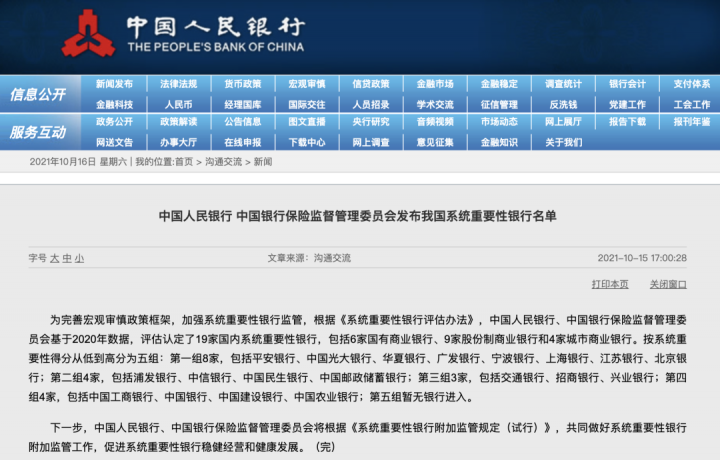Go to 金融知识 page
Viewport: 720px width, 460px height.
point(499,142)
